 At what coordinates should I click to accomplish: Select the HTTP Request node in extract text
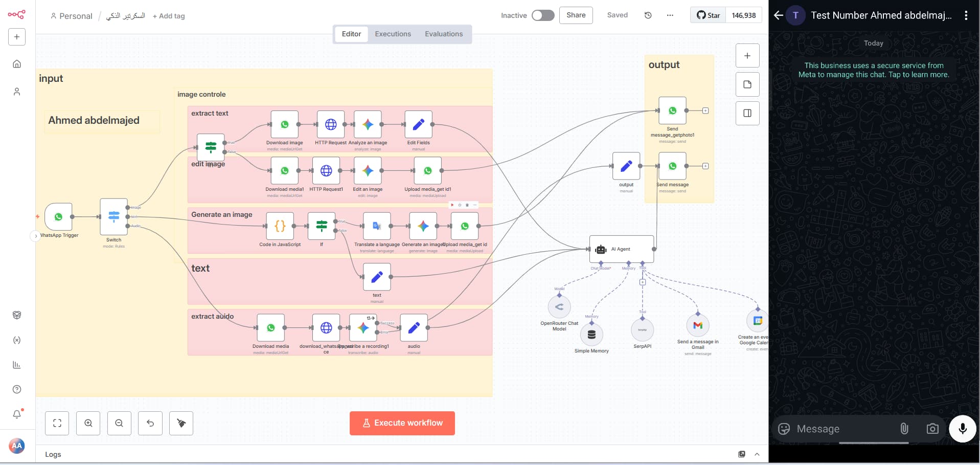[x=331, y=124]
